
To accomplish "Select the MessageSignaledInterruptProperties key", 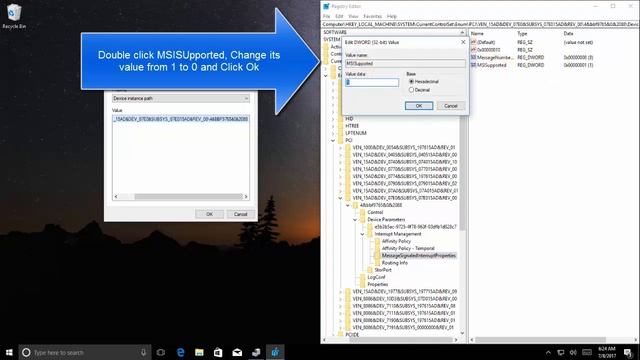I will [419, 256].
